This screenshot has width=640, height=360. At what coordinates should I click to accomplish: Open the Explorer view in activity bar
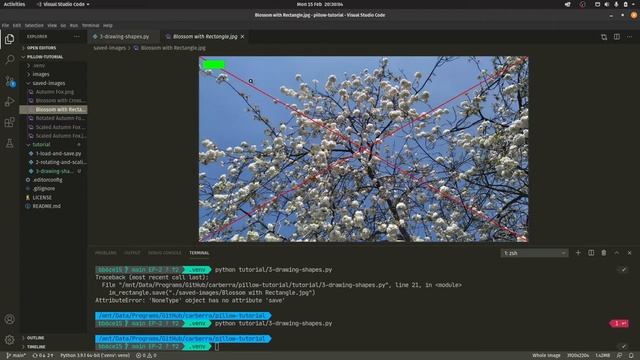coord(10,39)
